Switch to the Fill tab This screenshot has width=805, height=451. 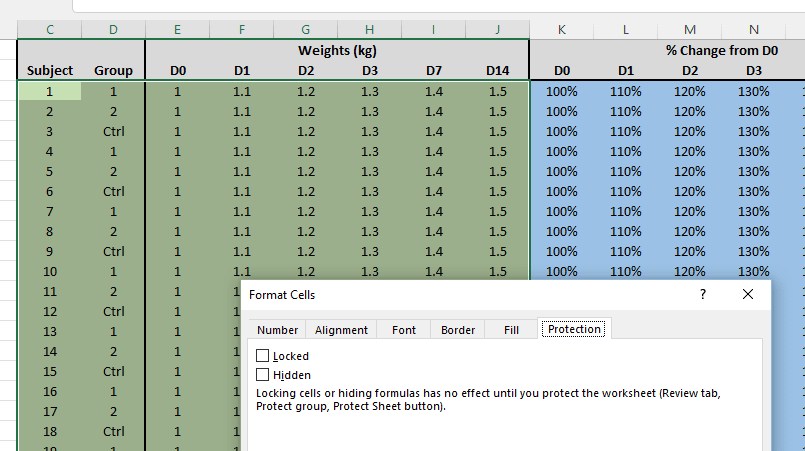coord(511,330)
